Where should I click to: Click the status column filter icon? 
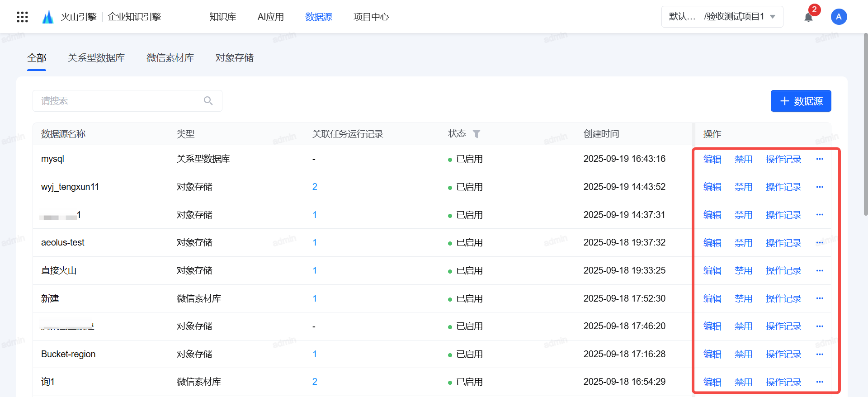(476, 134)
